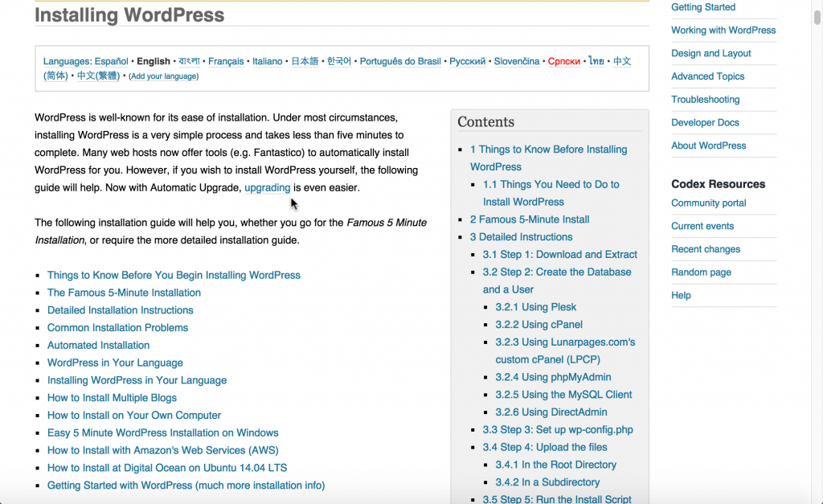
Task: Open the ไทย language link
Action: click(x=596, y=61)
